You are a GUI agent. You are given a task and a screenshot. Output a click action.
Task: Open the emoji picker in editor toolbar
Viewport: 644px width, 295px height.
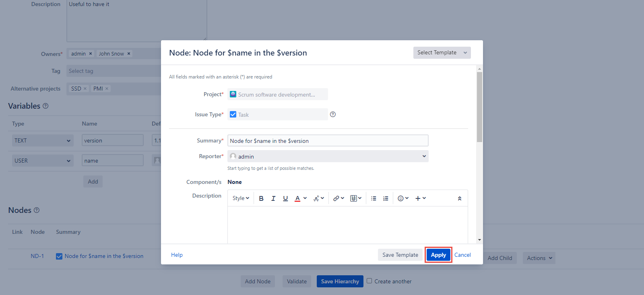403,198
